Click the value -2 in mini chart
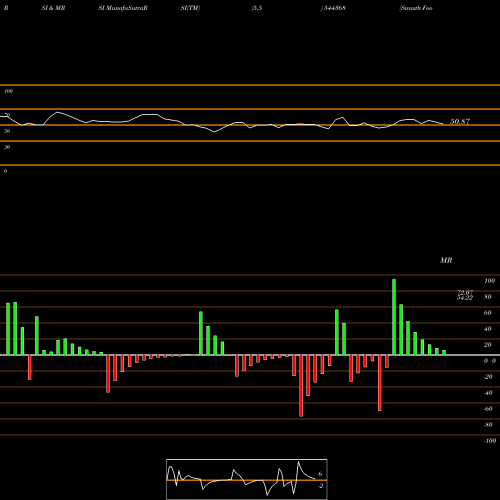This screenshot has height=500, width=500. [320, 486]
